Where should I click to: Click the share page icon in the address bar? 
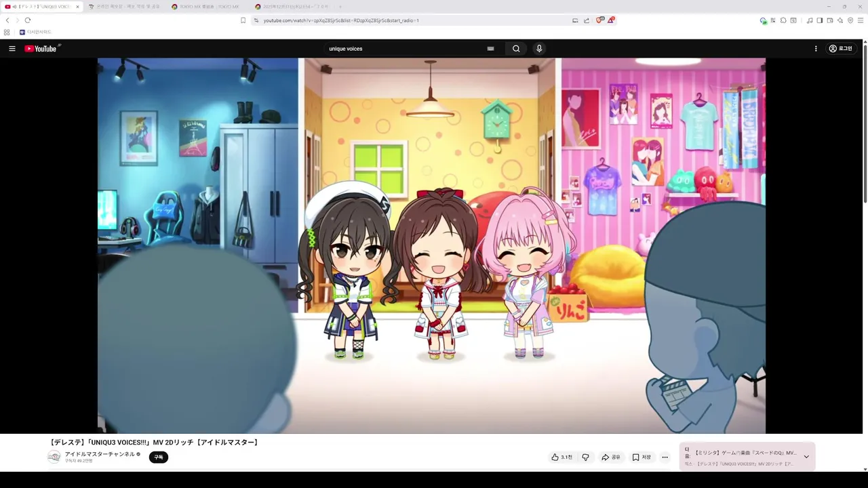coord(587,20)
